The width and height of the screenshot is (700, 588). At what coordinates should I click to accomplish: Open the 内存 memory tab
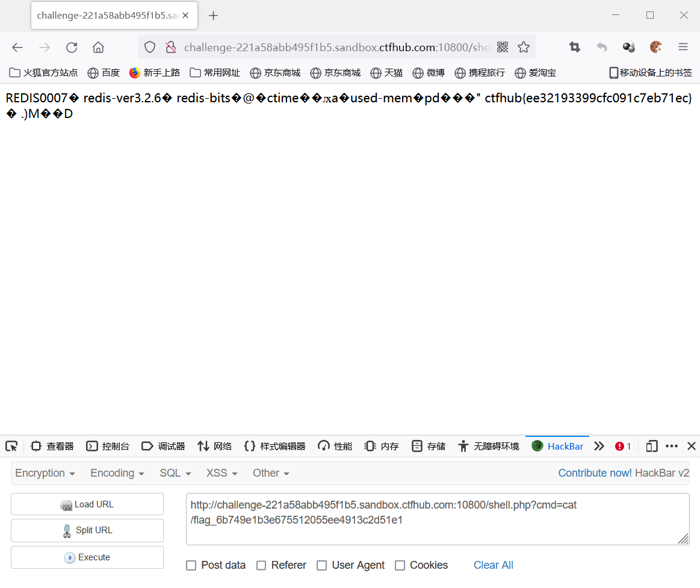tap(382, 446)
